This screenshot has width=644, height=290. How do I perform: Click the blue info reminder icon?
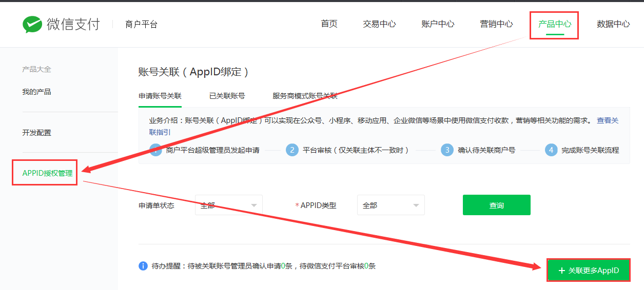tap(143, 266)
